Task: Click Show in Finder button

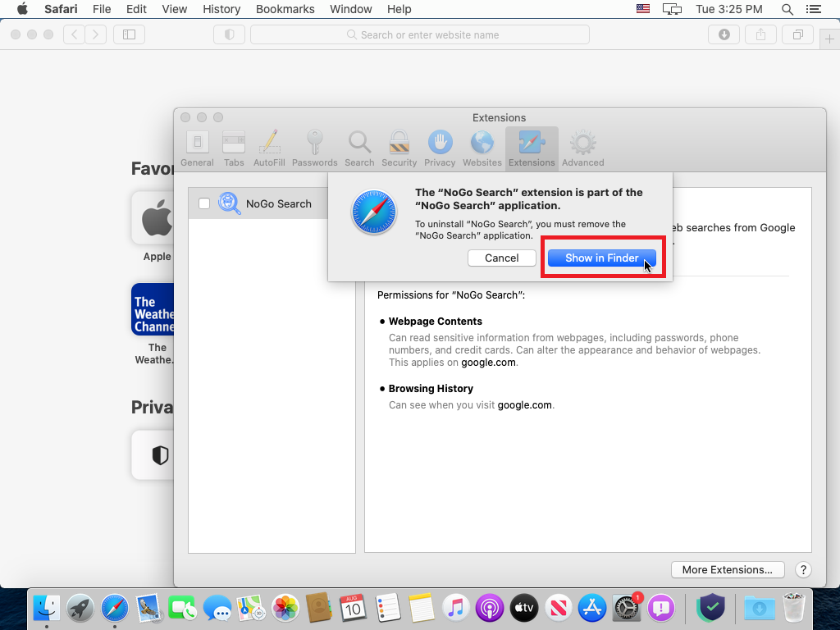Action: pyautogui.click(x=601, y=258)
